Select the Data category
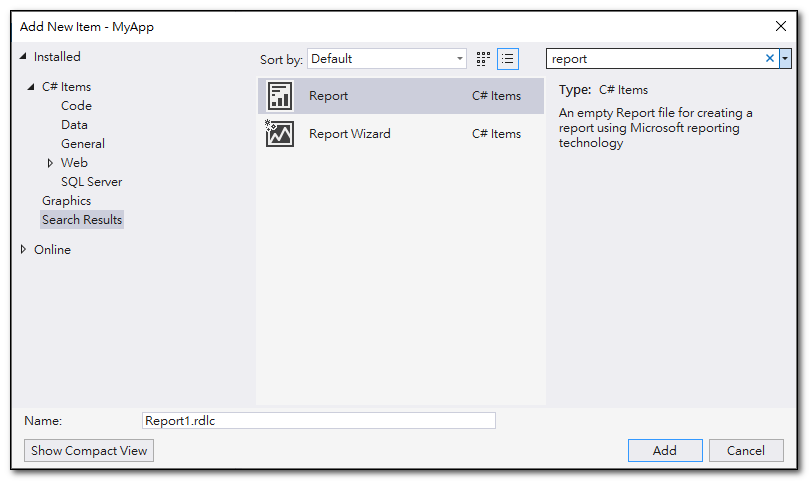This screenshot has width=809, height=481. click(x=74, y=125)
